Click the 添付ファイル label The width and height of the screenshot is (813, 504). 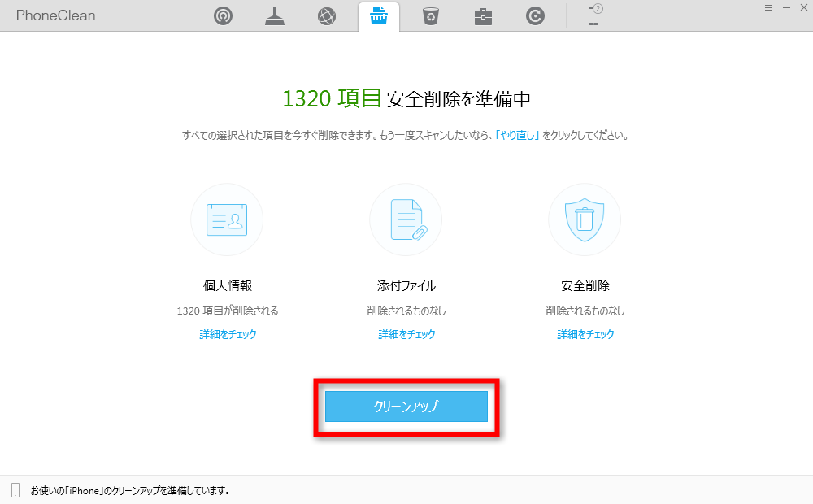pyautogui.click(x=406, y=285)
